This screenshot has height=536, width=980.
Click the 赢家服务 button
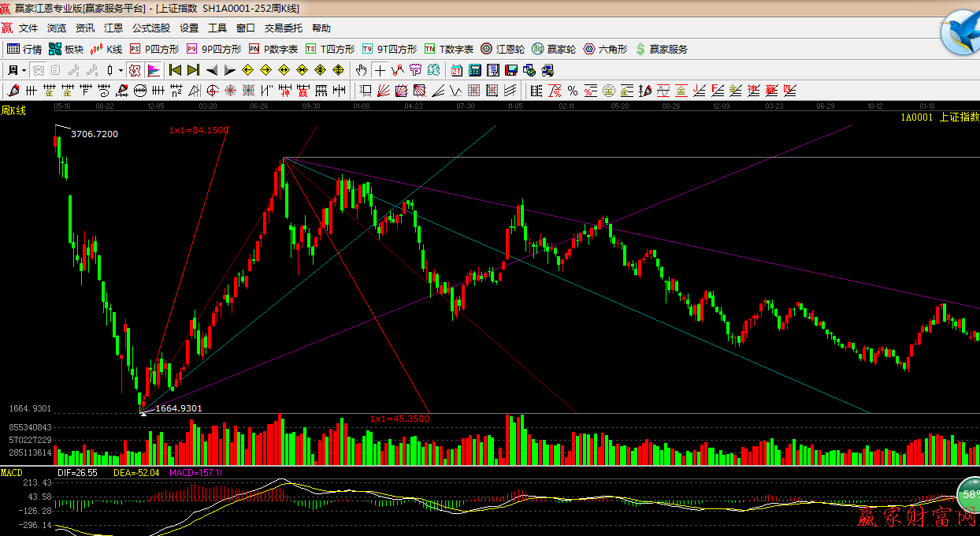click(x=661, y=49)
